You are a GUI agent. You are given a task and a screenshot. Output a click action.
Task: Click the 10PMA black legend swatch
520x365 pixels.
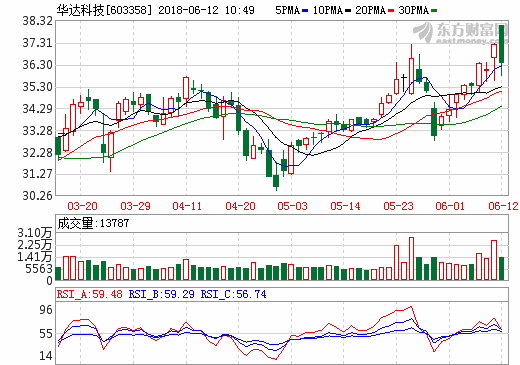[x=348, y=11]
